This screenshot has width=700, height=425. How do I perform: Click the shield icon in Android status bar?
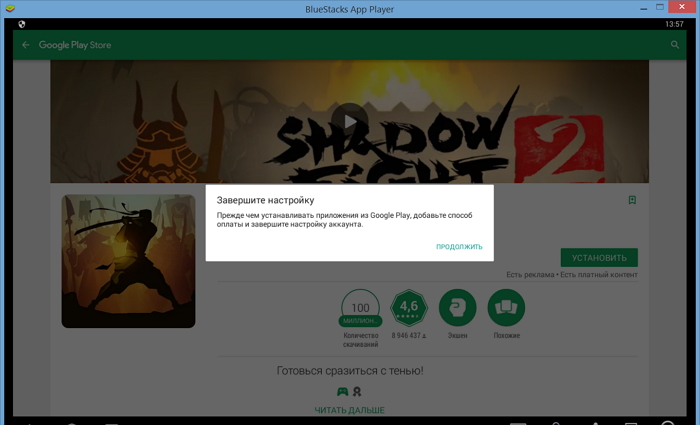[x=22, y=24]
